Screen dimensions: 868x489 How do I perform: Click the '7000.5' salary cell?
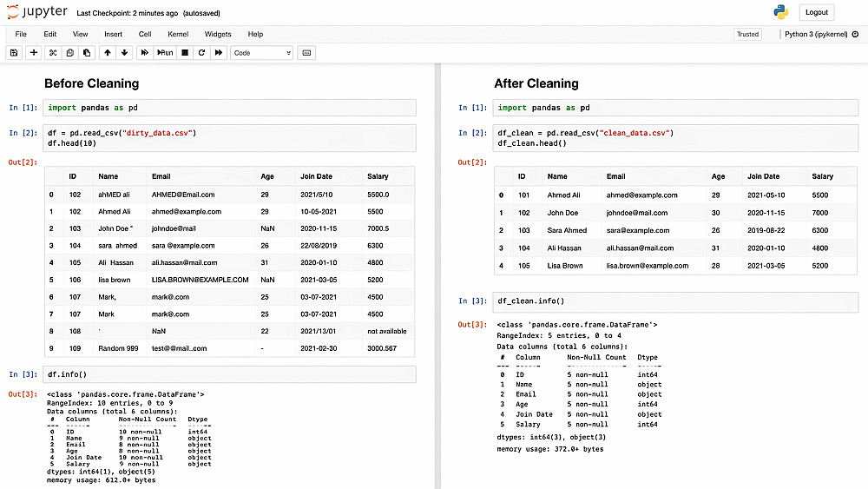point(378,228)
